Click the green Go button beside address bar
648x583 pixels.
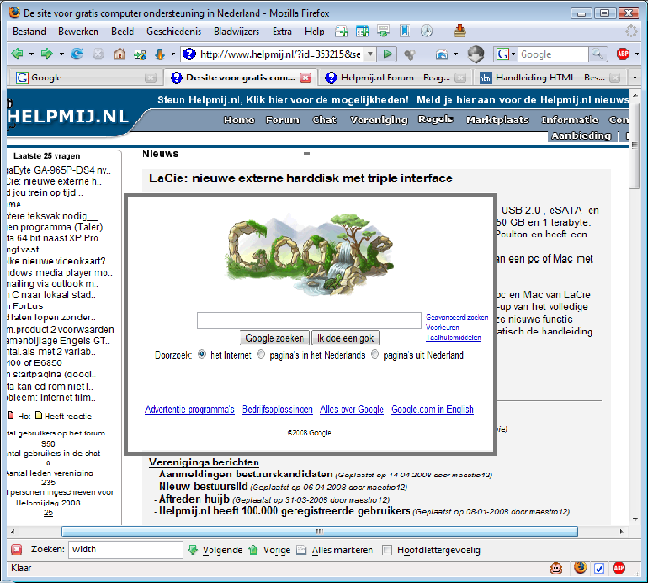[x=388, y=54]
